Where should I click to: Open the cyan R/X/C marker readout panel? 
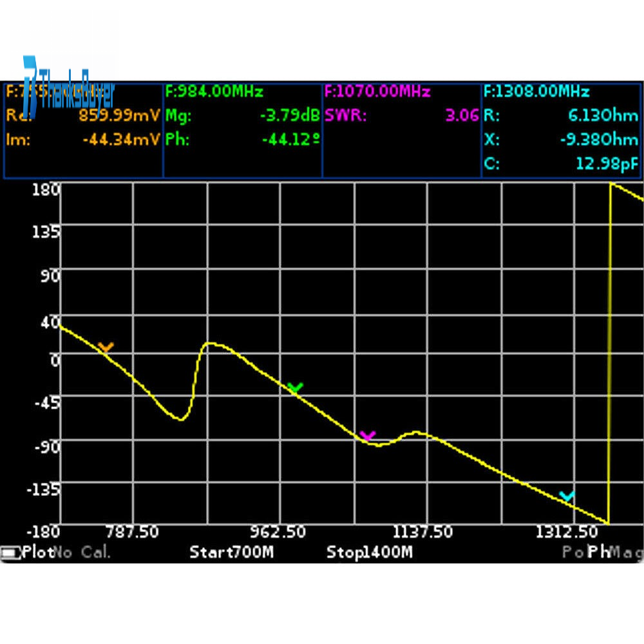point(561,131)
